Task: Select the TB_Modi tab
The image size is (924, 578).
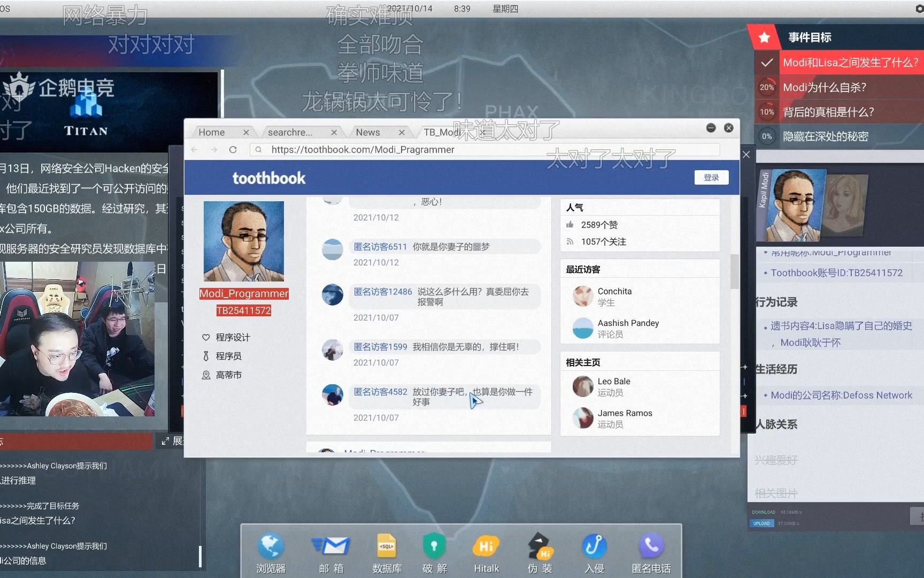Action: 442,132
